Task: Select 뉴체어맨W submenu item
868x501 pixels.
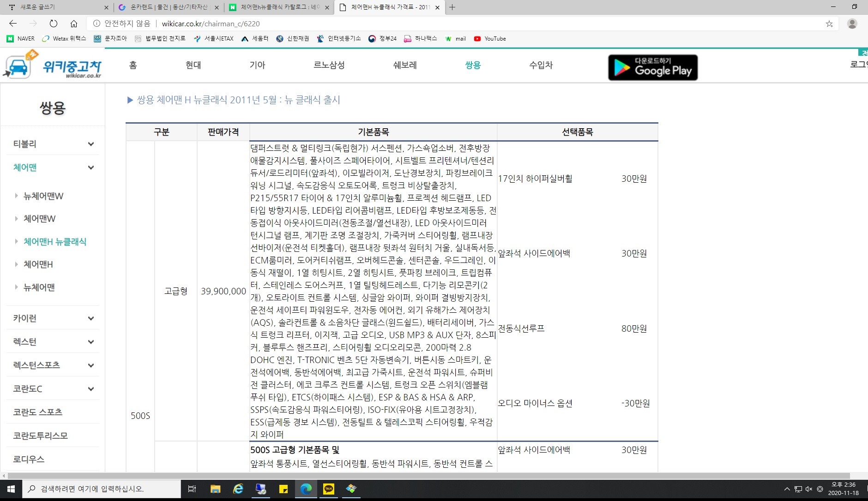Action: 43,196
